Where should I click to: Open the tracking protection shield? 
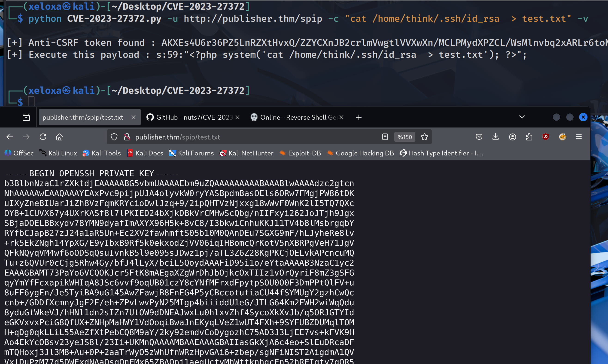(114, 137)
